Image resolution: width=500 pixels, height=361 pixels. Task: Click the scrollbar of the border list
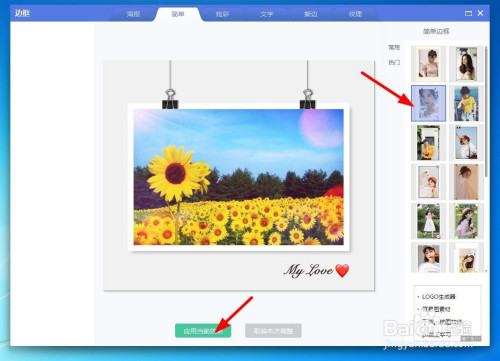(x=486, y=112)
